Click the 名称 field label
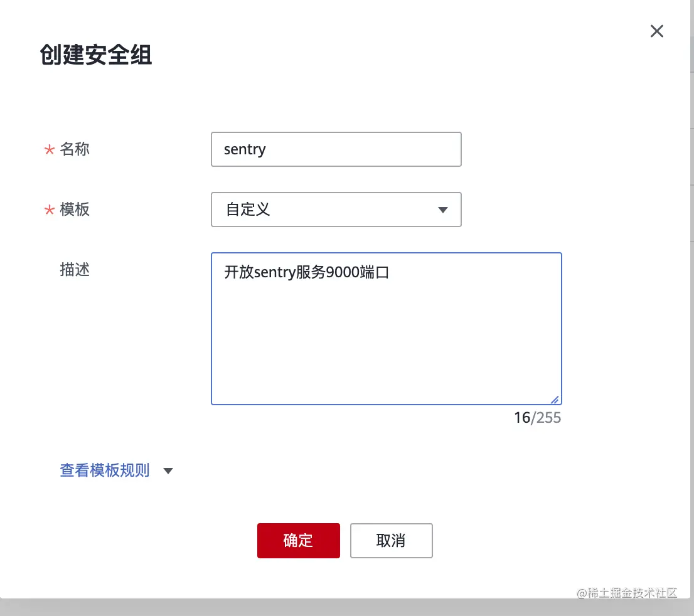The width and height of the screenshot is (694, 616). [x=74, y=149]
